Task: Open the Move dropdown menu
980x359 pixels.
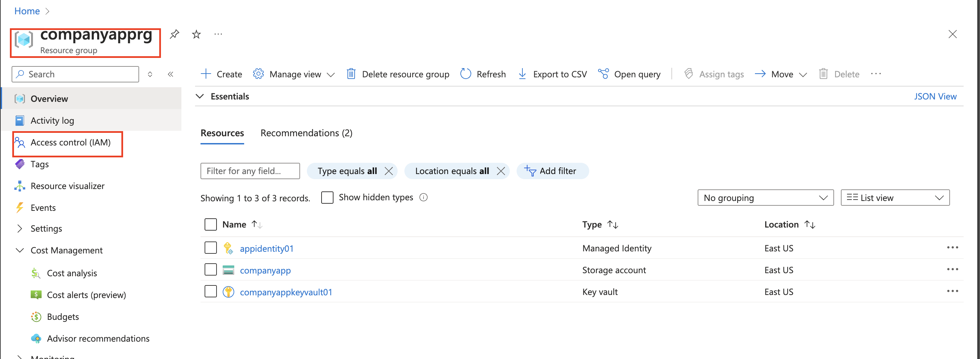Action: point(781,74)
